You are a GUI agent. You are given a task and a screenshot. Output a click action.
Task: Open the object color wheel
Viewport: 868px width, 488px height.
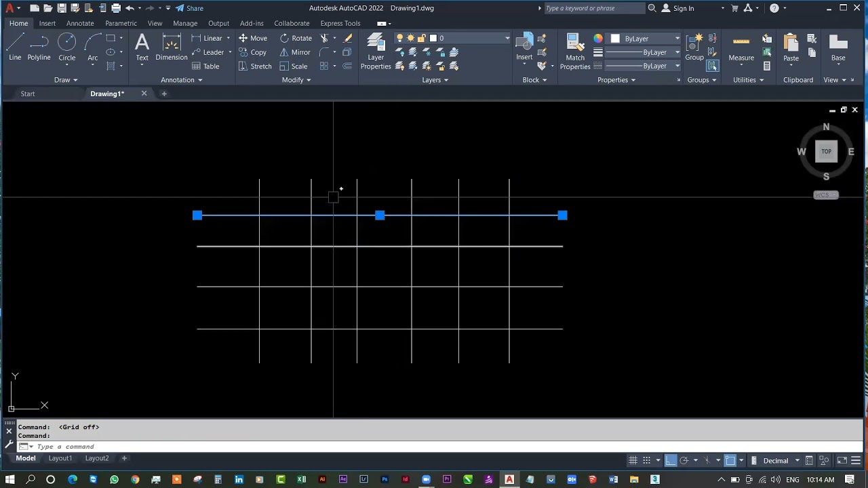(x=598, y=39)
